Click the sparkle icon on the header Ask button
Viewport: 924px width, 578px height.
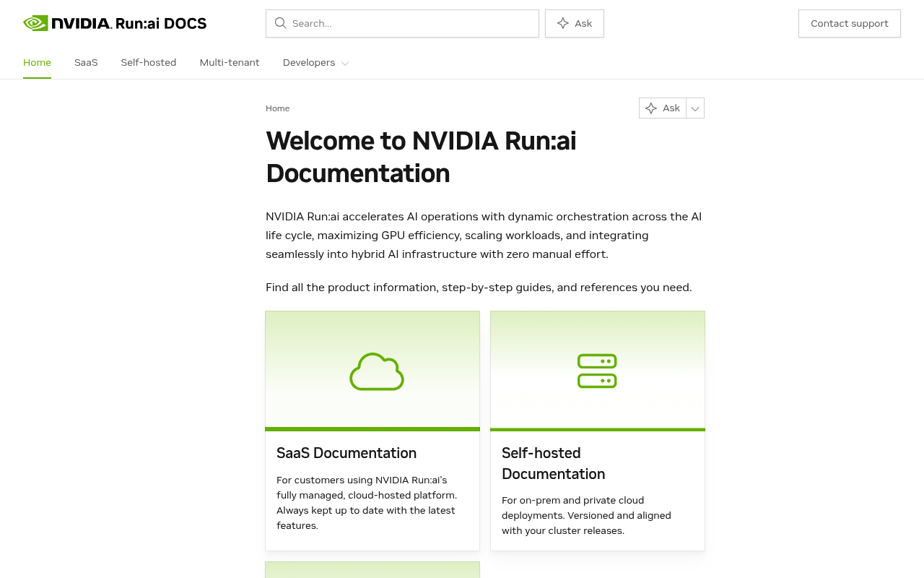[x=563, y=23]
